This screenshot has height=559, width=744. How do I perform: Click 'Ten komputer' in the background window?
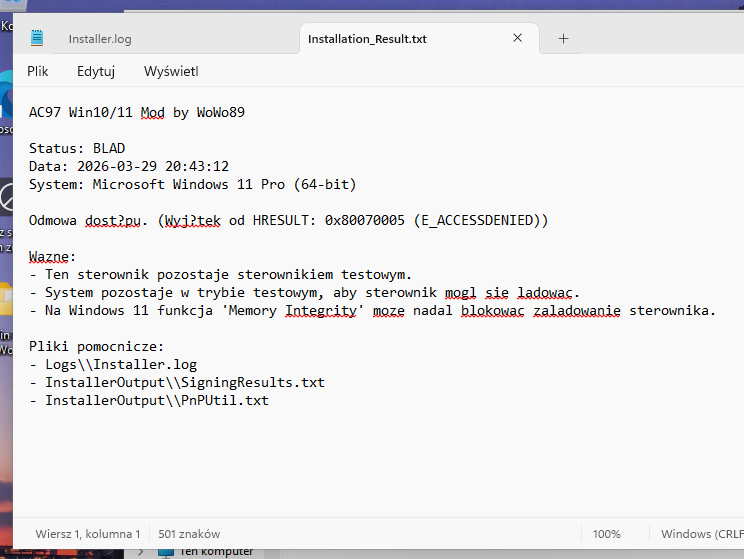[x=216, y=552]
